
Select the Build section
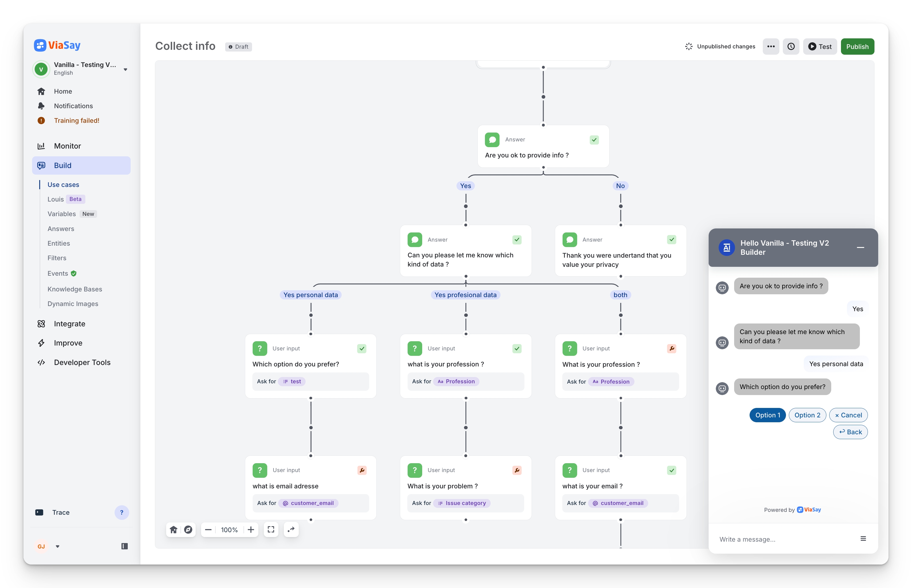(81, 165)
